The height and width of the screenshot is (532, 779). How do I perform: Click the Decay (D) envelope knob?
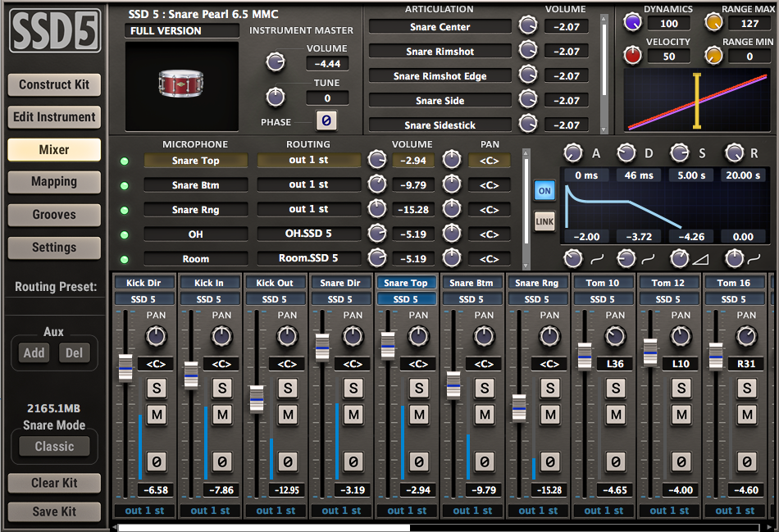click(626, 153)
